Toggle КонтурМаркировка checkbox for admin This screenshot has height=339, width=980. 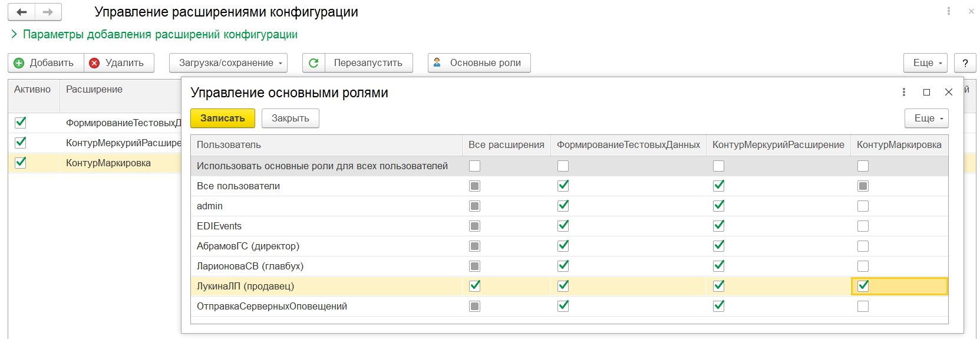click(x=863, y=206)
